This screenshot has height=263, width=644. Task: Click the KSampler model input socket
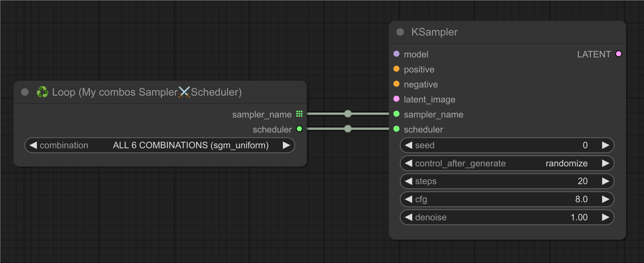397,54
